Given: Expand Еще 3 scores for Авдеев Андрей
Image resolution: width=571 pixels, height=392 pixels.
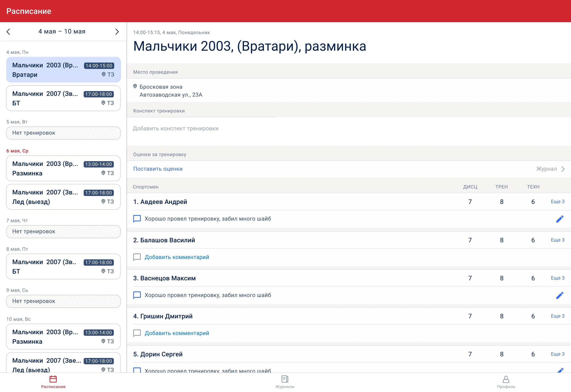Looking at the screenshot, I should pyautogui.click(x=558, y=202).
